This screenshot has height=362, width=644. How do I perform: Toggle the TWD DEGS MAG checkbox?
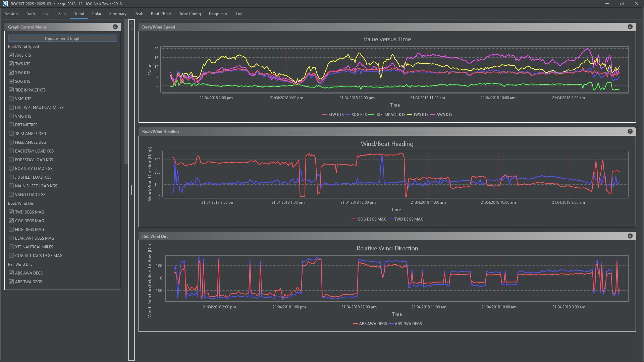pos(11,212)
